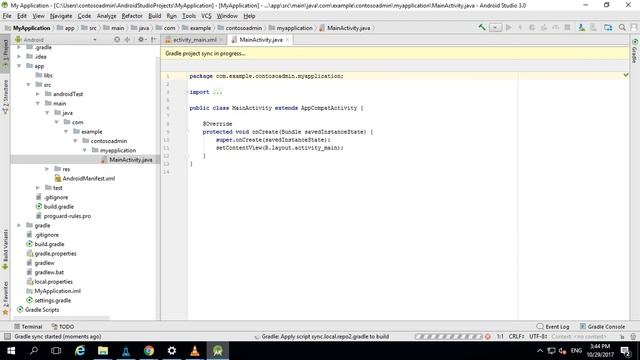Viewport: 640px width, 360px height.
Task: Click tool windows toggle icon in status bar corner
Action: tap(7, 336)
